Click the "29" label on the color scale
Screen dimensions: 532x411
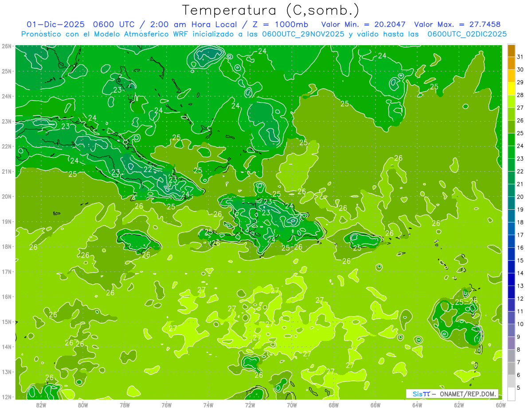(520, 82)
